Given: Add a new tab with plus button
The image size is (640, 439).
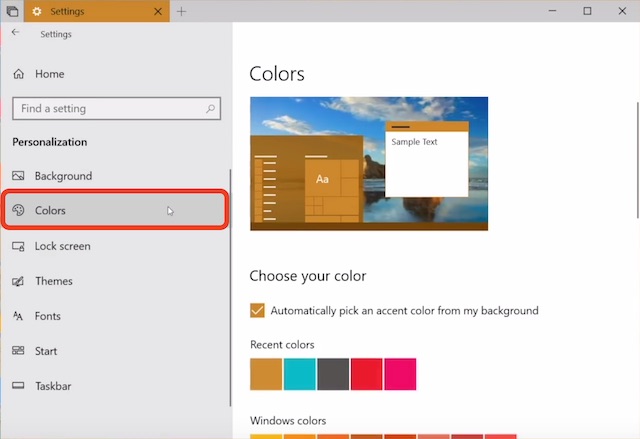Looking at the screenshot, I should click(x=181, y=11).
